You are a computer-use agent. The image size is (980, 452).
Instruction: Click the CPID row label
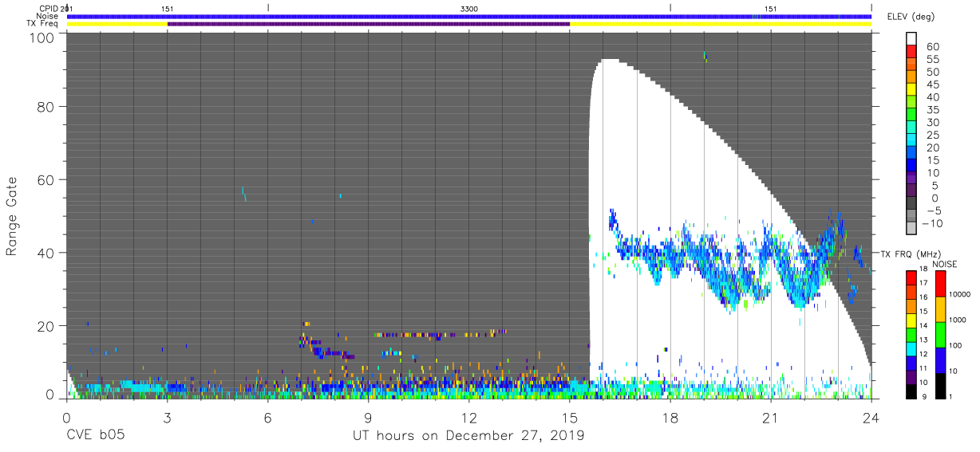coord(49,8)
